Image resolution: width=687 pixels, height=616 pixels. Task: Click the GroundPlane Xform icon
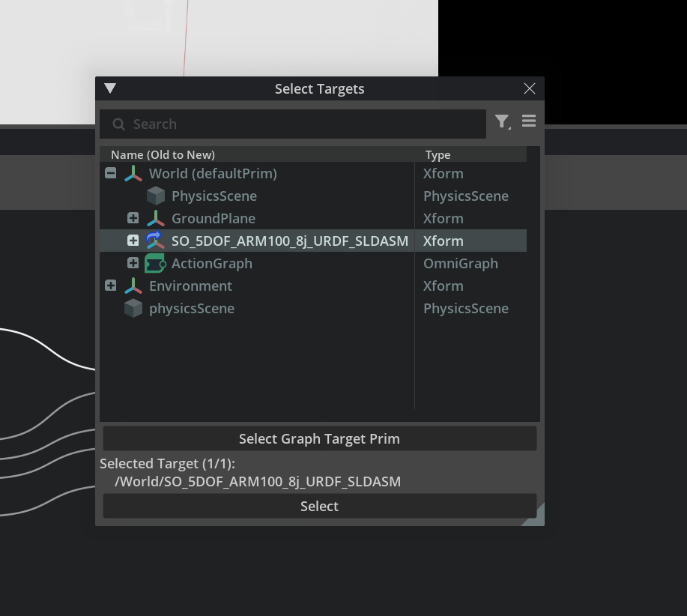point(156,218)
